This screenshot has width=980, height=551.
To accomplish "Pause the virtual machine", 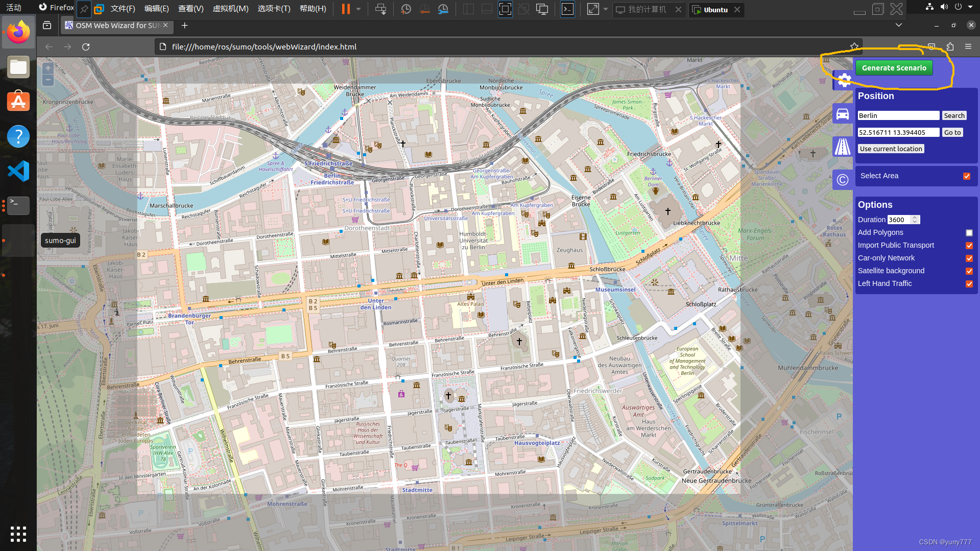I will coord(346,9).
